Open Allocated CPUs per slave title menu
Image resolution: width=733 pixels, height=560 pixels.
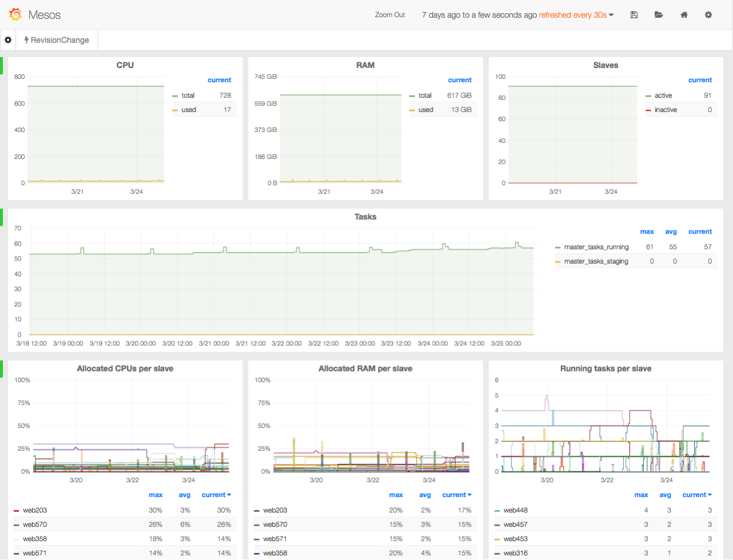click(x=125, y=369)
